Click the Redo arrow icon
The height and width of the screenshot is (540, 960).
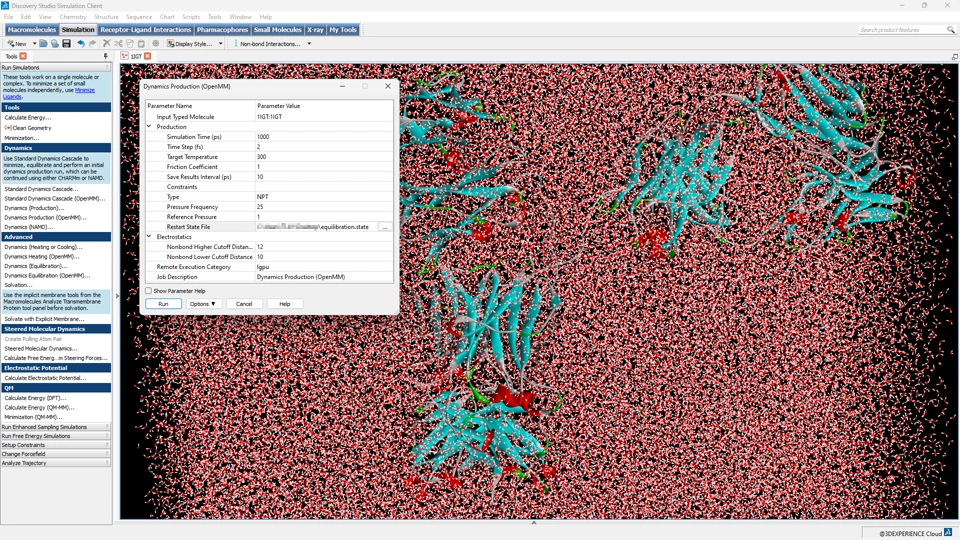[x=92, y=43]
